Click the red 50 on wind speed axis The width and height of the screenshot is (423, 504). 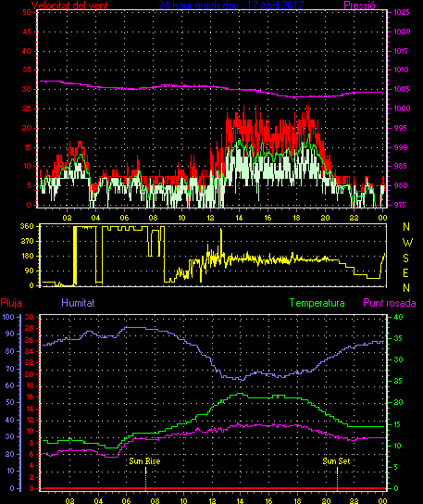click(27, 12)
